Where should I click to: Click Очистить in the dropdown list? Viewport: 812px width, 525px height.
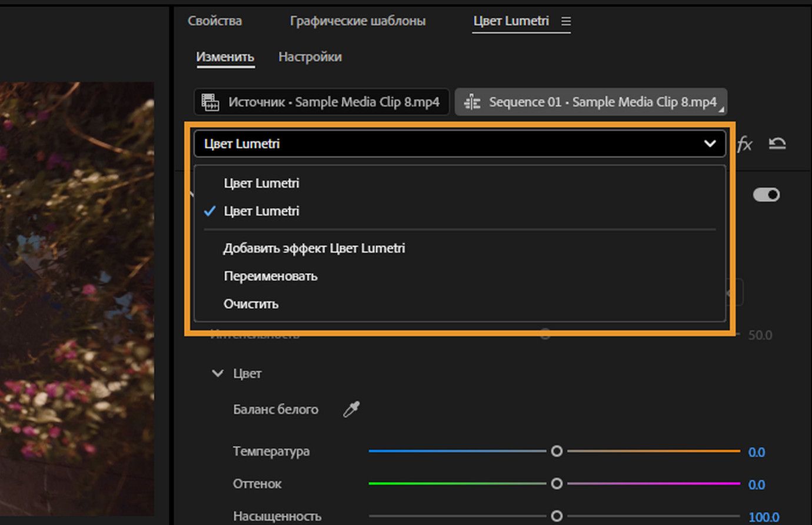coord(251,304)
